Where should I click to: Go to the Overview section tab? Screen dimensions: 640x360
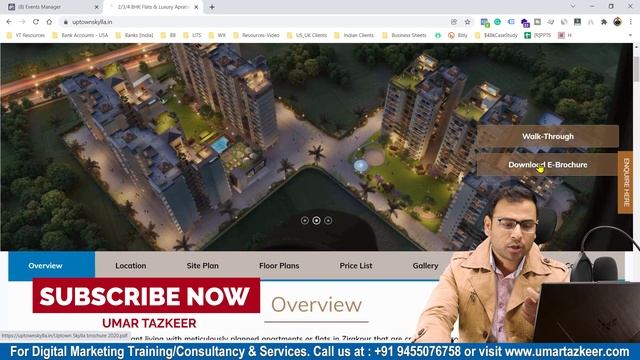51,266
